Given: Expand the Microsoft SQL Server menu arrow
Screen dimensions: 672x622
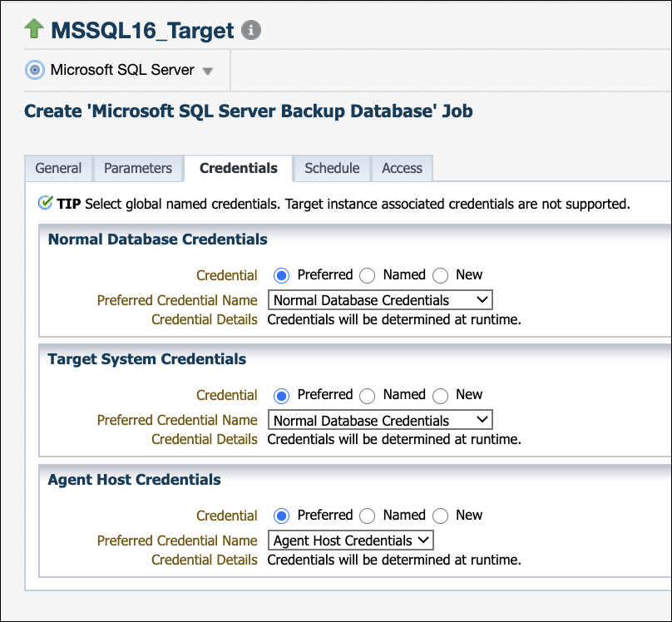Looking at the screenshot, I should point(208,72).
